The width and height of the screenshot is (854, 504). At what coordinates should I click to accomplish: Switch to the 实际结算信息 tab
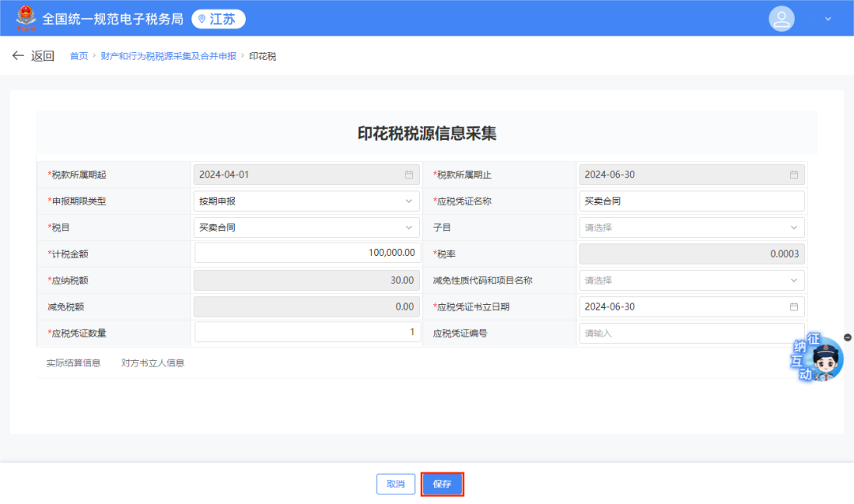pos(73,363)
